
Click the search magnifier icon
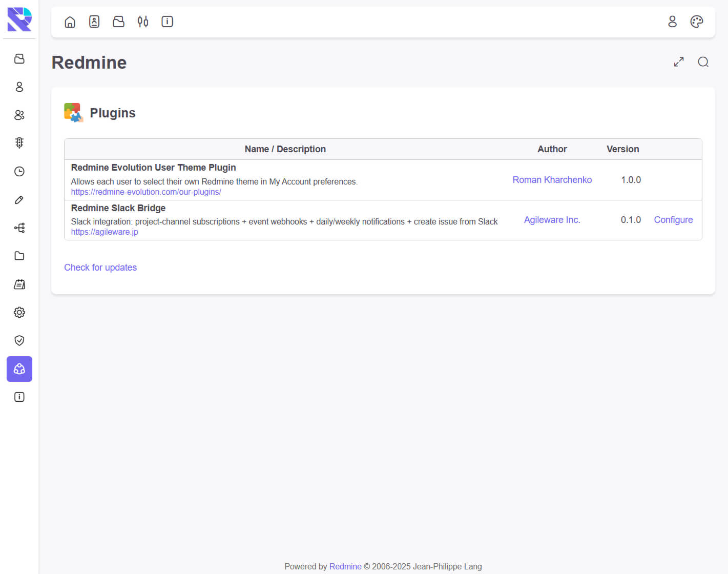pos(703,62)
